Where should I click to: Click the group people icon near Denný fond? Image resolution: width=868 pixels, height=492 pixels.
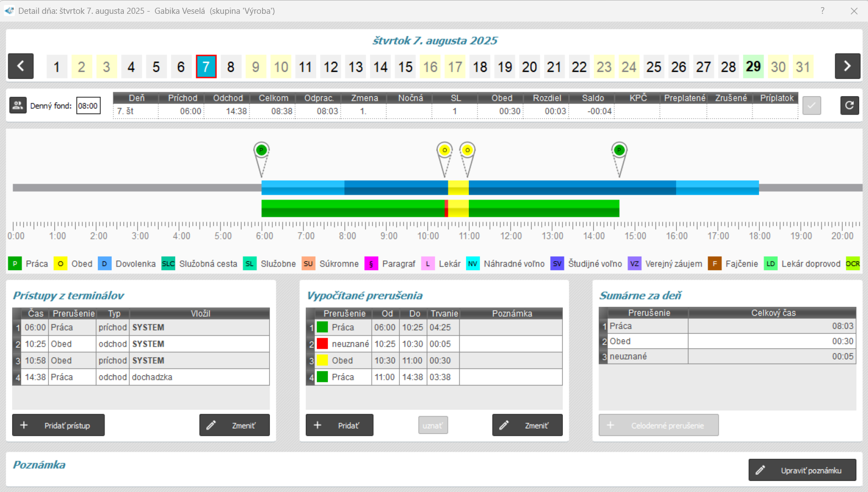pos(18,105)
